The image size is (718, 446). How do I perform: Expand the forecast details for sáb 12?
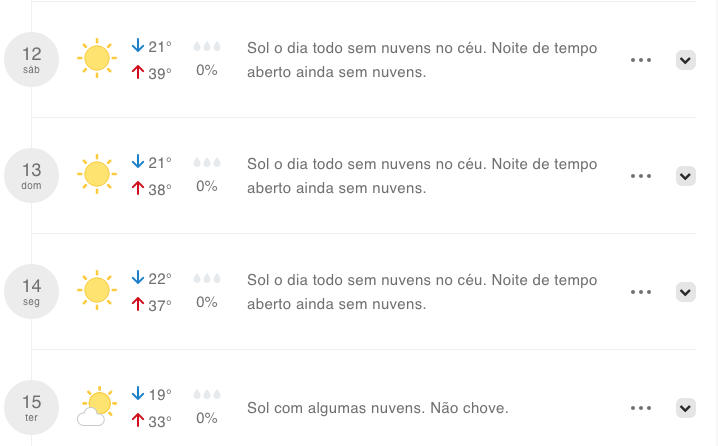click(686, 60)
